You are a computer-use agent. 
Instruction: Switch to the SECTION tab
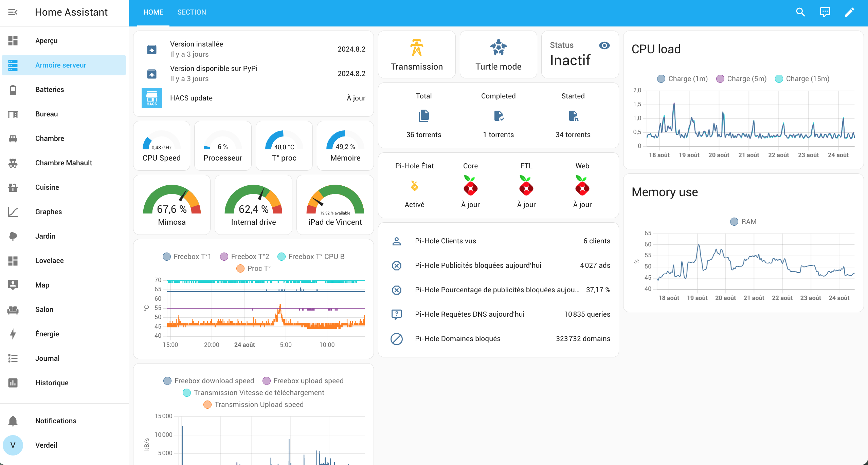192,13
